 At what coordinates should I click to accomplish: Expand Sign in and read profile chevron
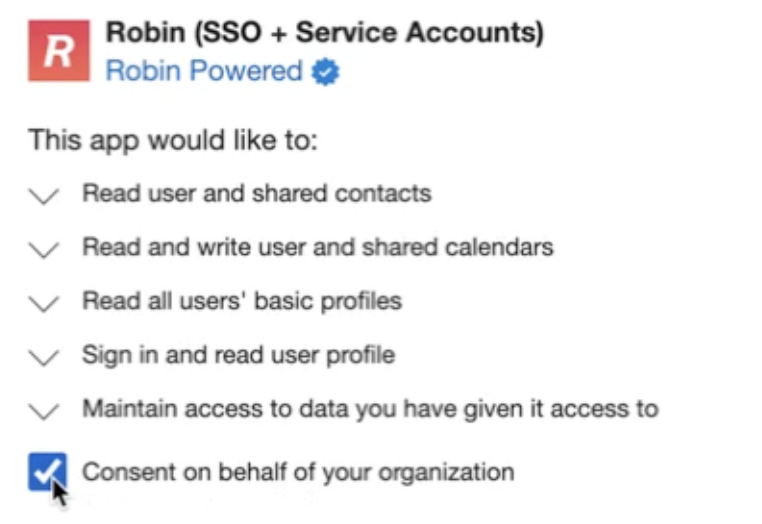tap(44, 357)
